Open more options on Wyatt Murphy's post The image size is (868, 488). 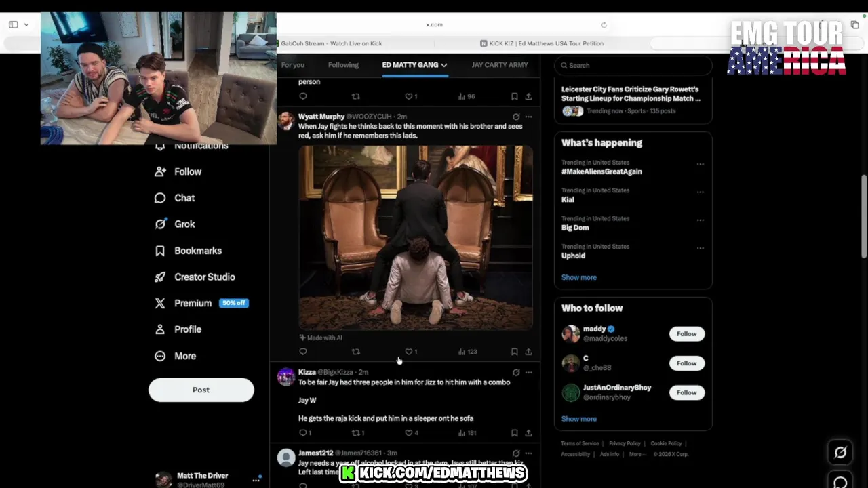[528, 117]
